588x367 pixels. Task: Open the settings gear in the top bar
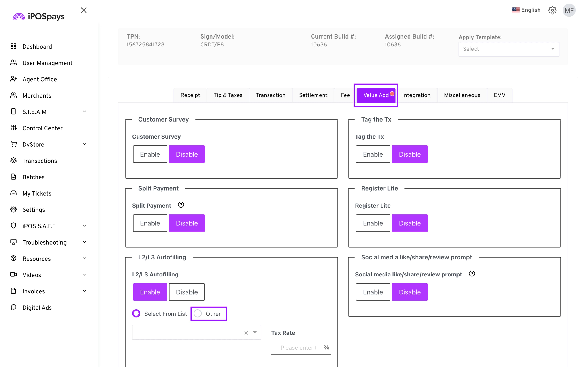pyautogui.click(x=552, y=10)
